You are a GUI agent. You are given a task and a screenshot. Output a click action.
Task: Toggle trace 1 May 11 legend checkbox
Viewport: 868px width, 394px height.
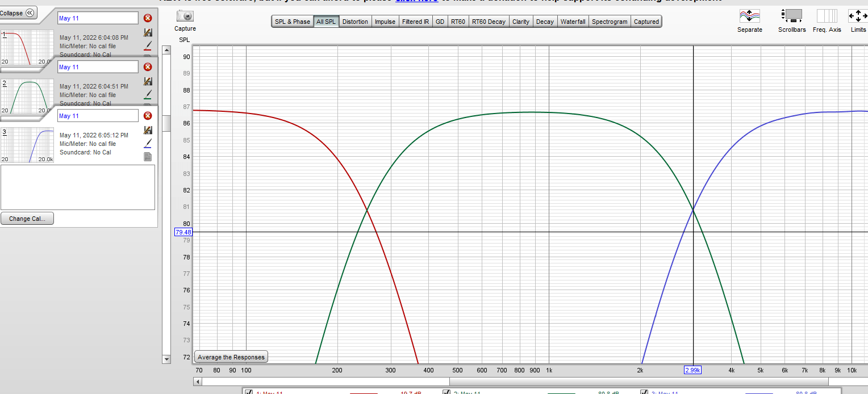(x=248, y=392)
